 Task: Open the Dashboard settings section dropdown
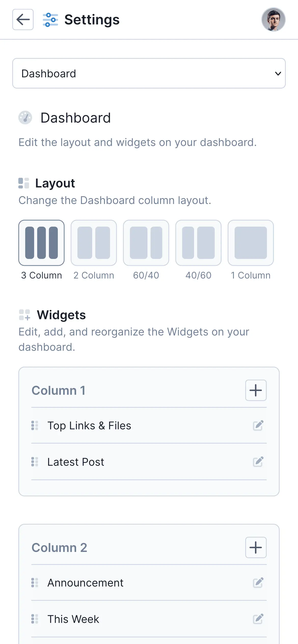tap(149, 74)
